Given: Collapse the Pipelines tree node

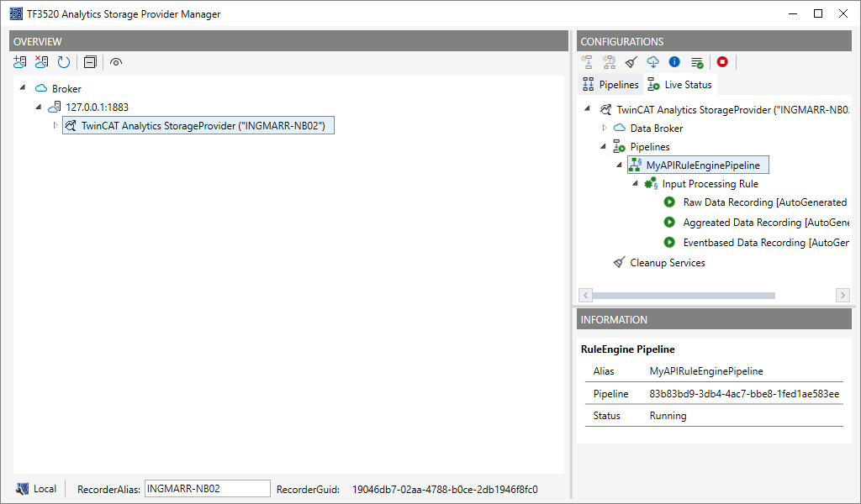Looking at the screenshot, I should [603, 146].
